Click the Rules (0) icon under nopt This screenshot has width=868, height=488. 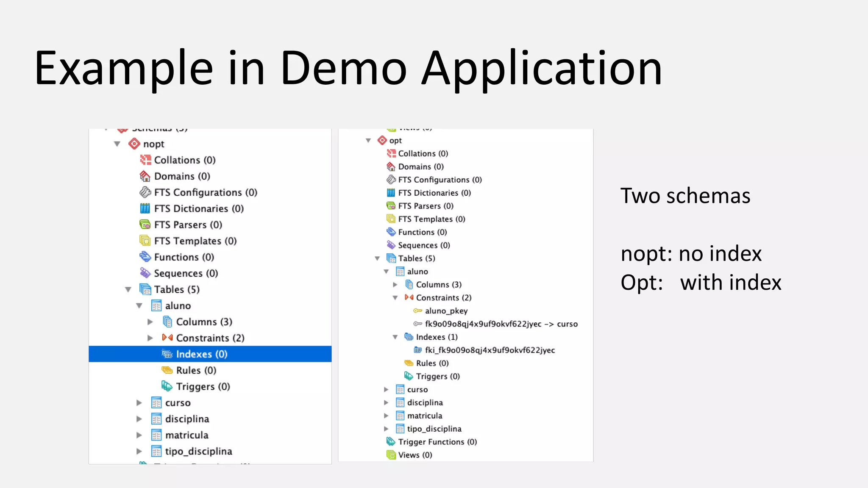[x=167, y=370]
